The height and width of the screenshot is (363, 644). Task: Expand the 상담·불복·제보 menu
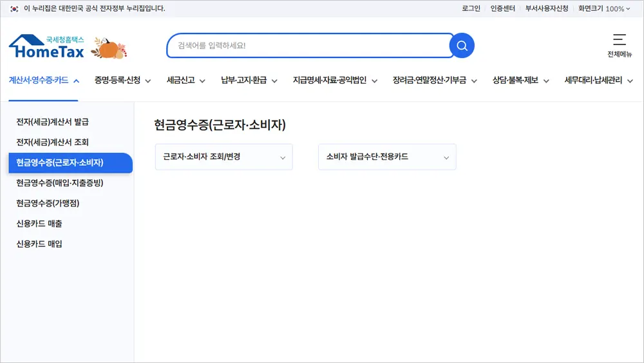pyautogui.click(x=520, y=81)
